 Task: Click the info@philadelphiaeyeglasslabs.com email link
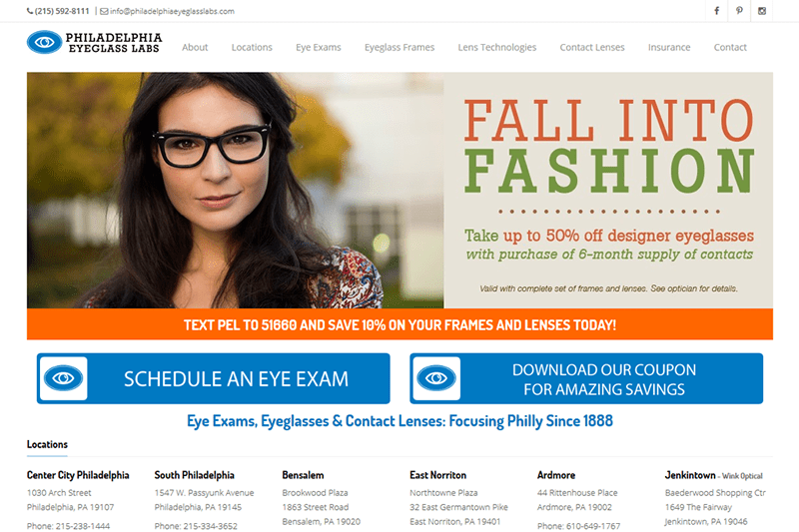pos(172,11)
